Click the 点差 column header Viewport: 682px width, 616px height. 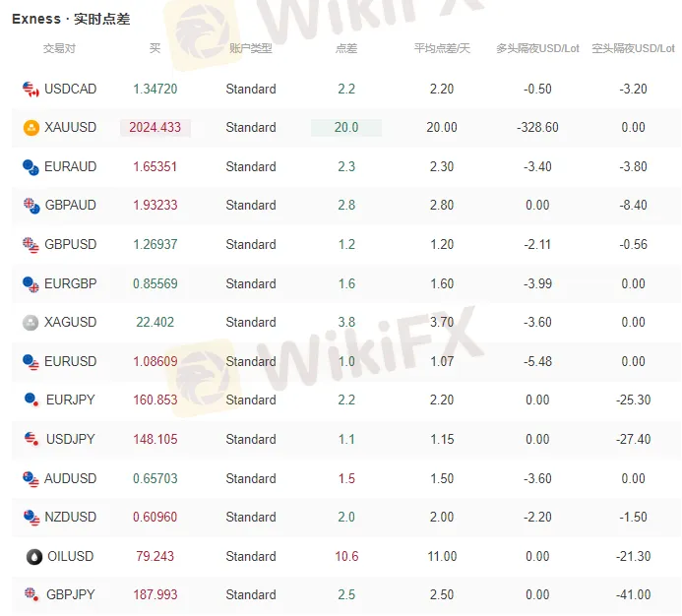(x=346, y=48)
